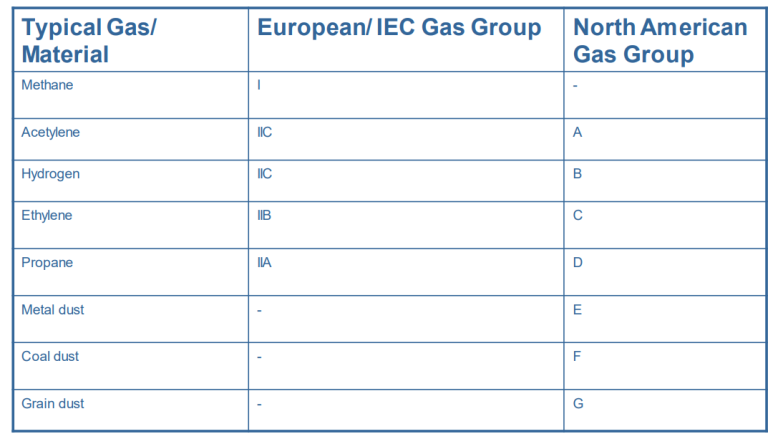Click the IIC value beside Acetylene
The image size is (768, 434).
(x=264, y=132)
